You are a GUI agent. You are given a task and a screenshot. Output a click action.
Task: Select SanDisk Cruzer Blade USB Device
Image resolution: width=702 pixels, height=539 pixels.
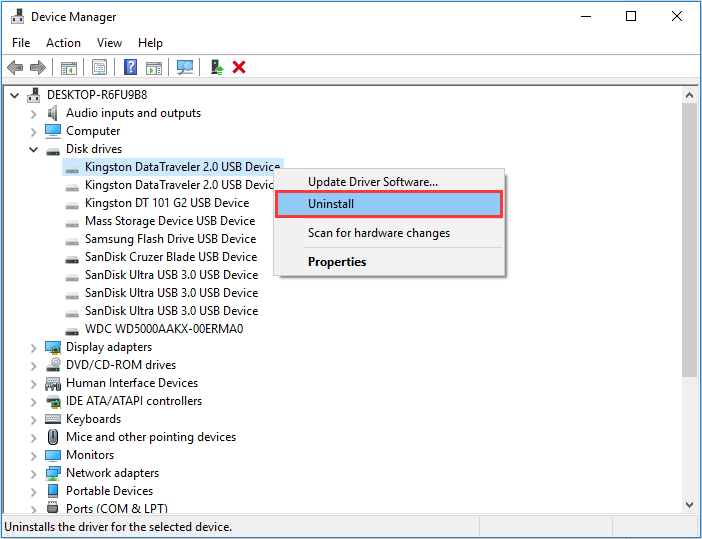[171, 257]
